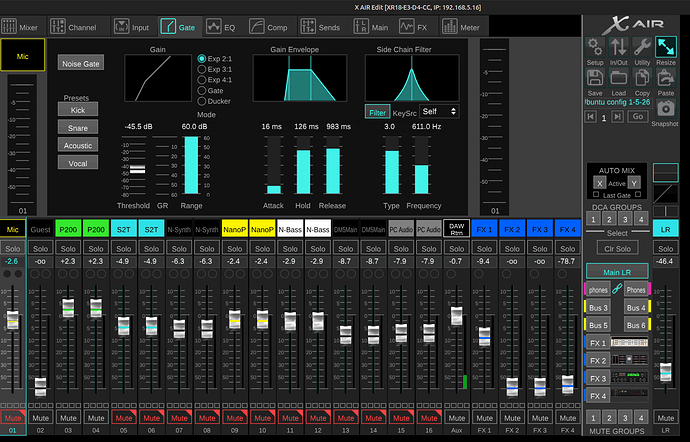690x442 pixels.
Task: Select the NanoP channel label on strip 09
Action: [235, 229]
